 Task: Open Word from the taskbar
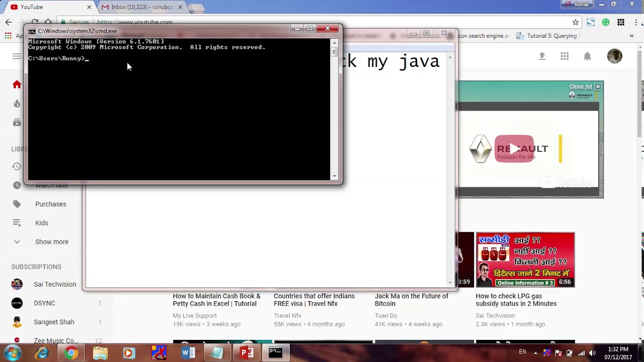(188, 352)
